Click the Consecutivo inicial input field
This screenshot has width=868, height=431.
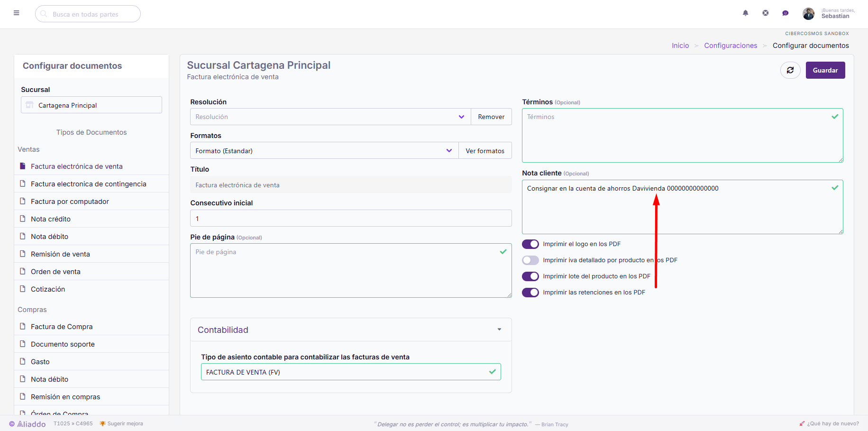click(x=351, y=218)
